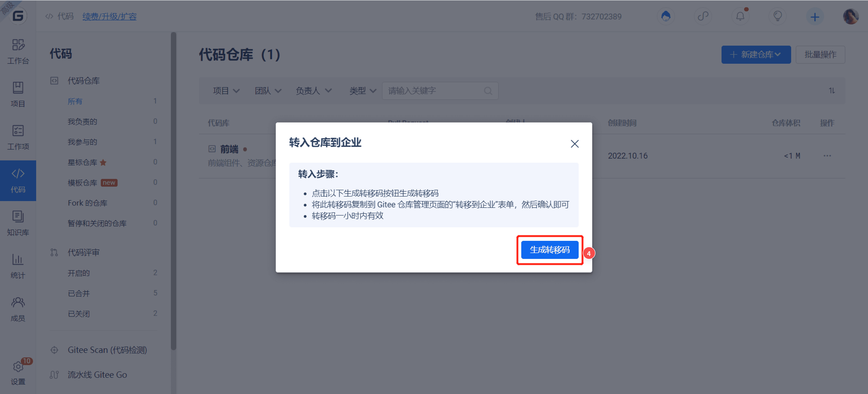The width and height of the screenshot is (868, 394).
Task: Click the 代码仓库 section header in sidebar
Action: click(84, 81)
